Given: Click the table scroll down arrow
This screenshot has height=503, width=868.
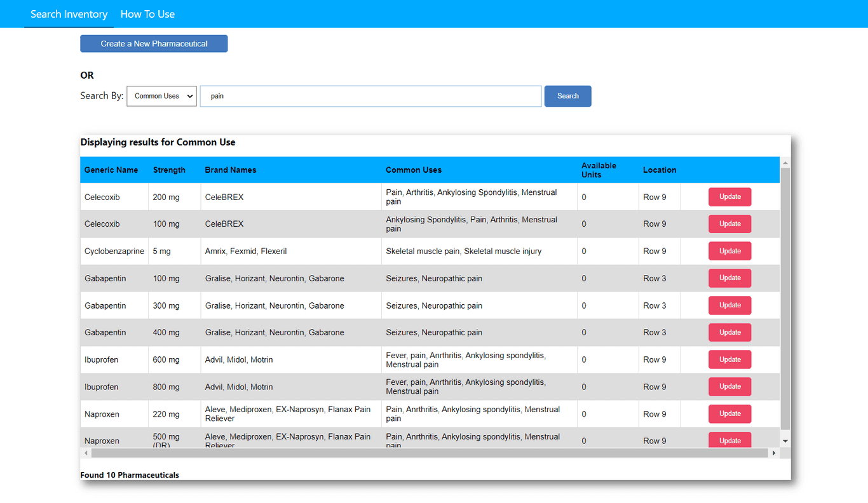Looking at the screenshot, I should [x=785, y=441].
